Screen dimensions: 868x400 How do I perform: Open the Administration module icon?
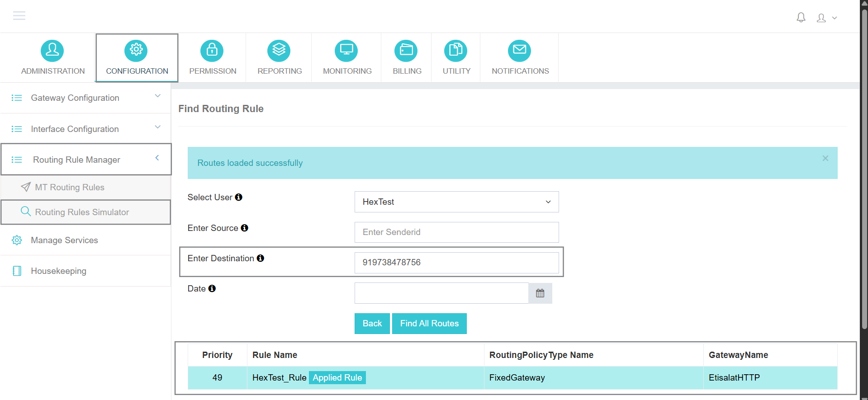52,51
